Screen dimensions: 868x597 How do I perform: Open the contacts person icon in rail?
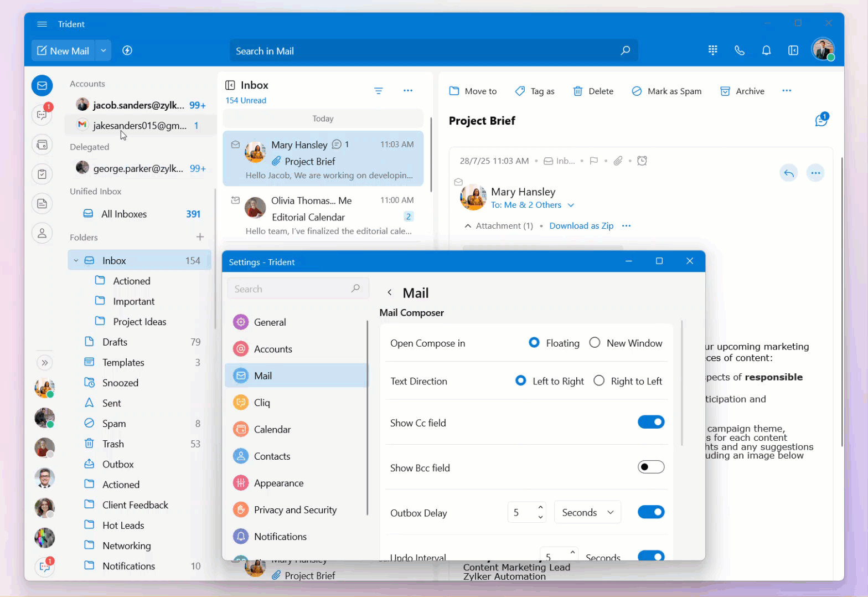pyautogui.click(x=42, y=233)
